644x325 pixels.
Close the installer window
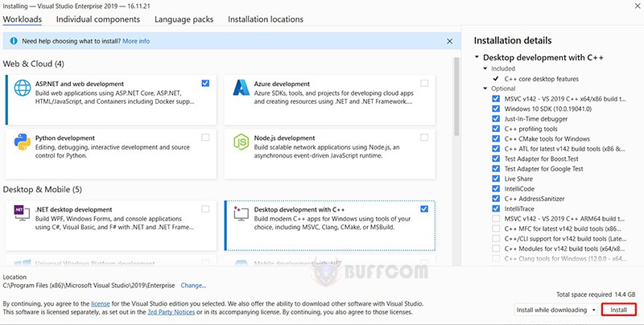(636, 5)
